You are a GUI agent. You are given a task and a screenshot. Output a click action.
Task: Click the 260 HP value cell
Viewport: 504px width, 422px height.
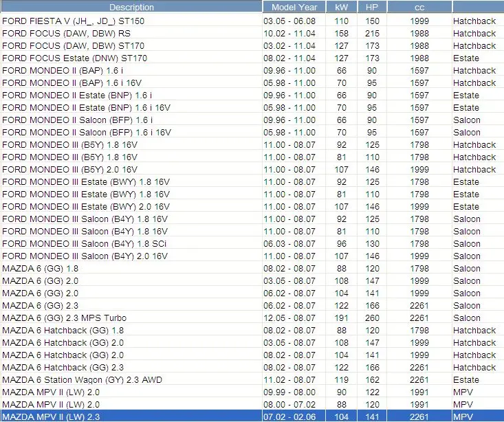(x=372, y=318)
